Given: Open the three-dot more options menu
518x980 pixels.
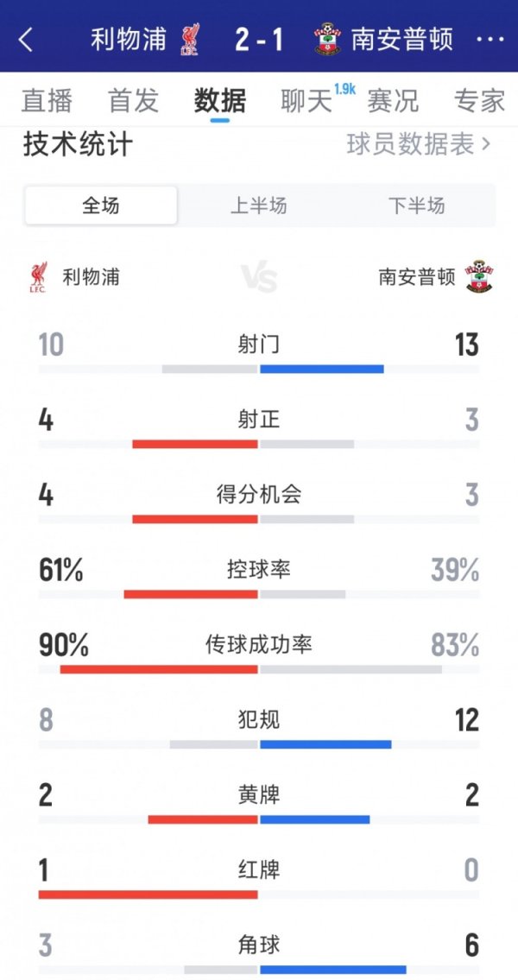Looking at the screenshot, I should (490, 40).
